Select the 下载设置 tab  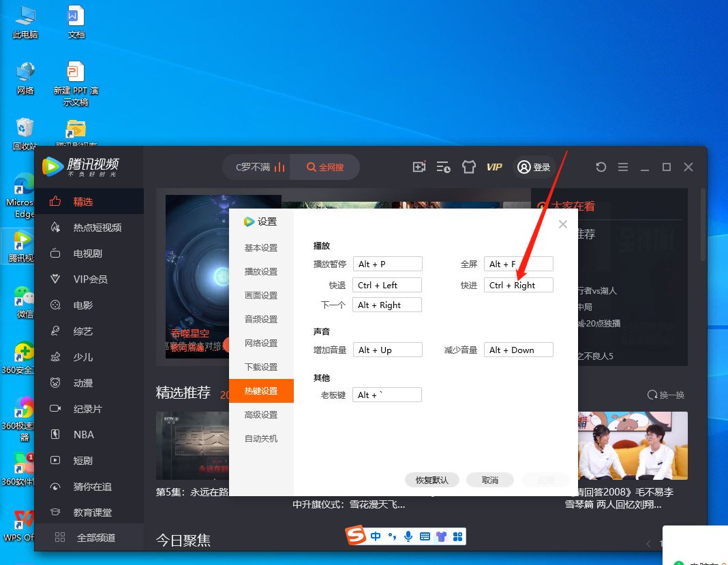coord(261,367)
